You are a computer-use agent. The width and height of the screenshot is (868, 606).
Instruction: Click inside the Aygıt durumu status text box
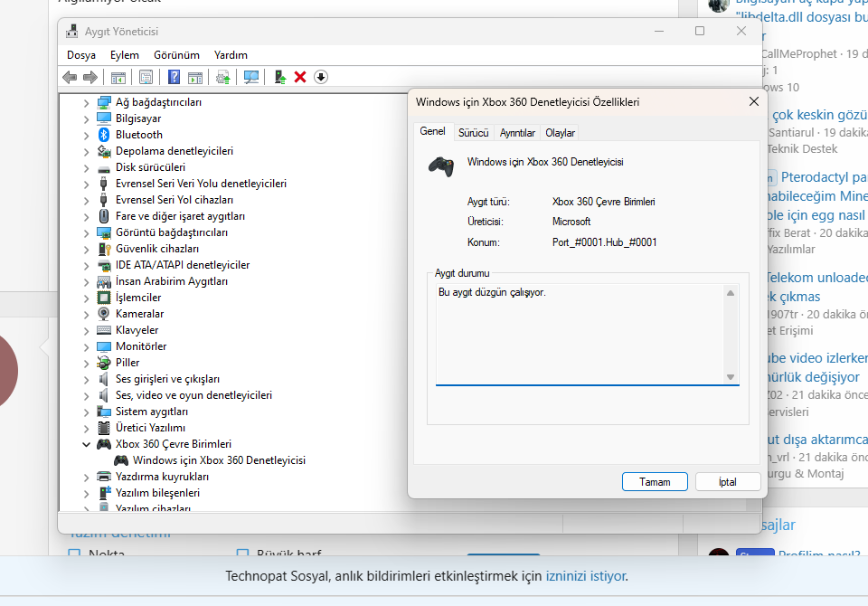pos(580,335)
